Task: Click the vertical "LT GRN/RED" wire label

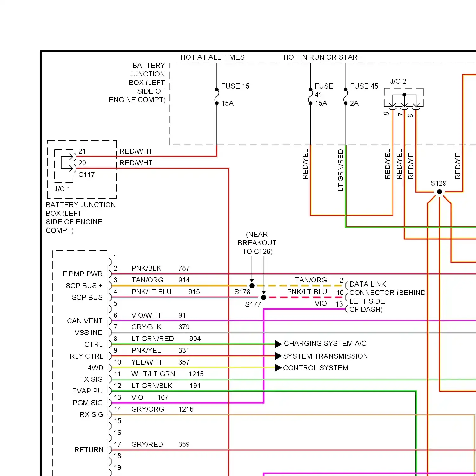Action: tap(340, 170)
